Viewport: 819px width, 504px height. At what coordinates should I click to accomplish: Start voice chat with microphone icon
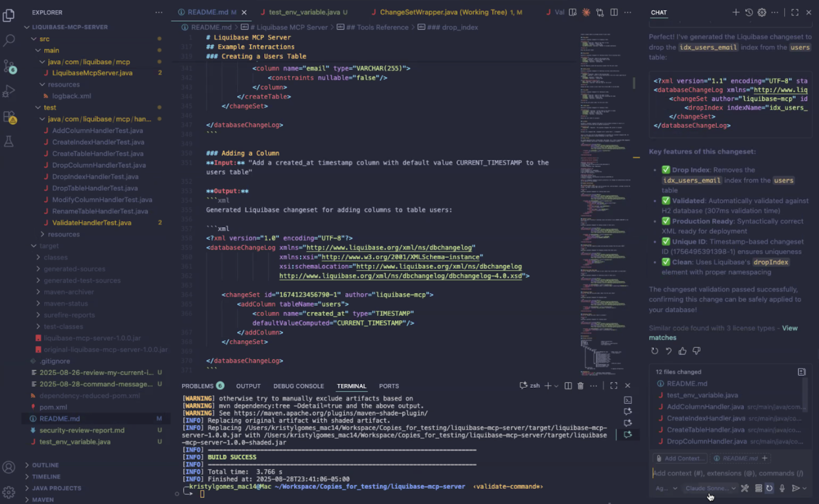782,488
